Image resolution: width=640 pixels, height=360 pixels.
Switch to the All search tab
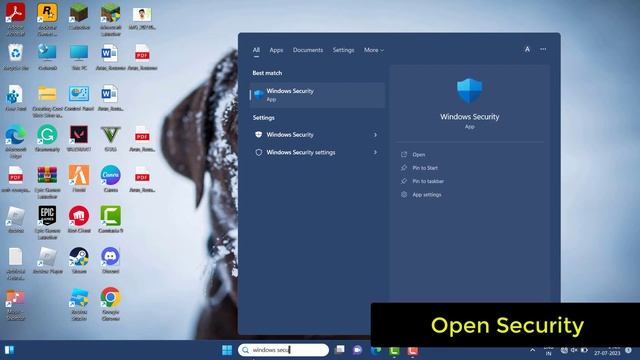256,50
